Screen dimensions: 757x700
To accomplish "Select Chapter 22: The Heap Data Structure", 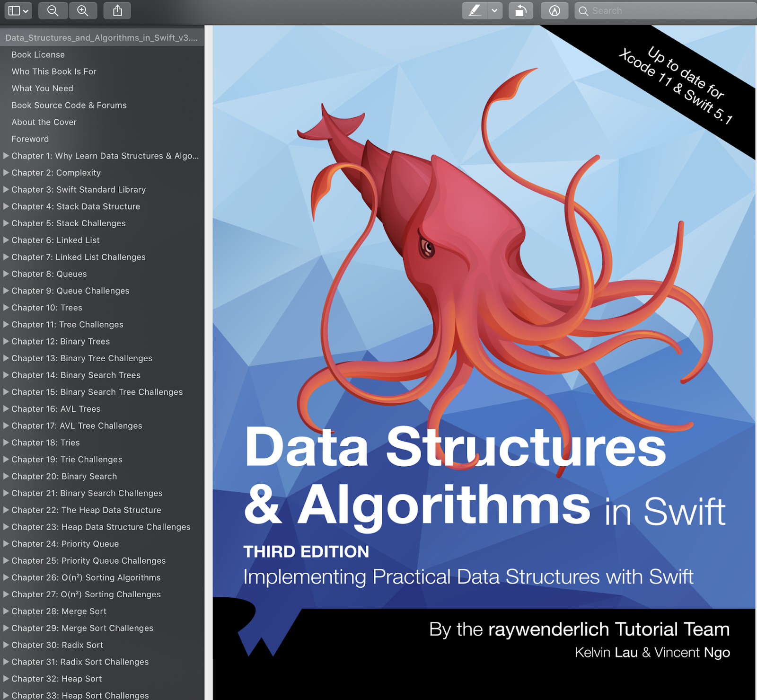I will pos(87,510).
